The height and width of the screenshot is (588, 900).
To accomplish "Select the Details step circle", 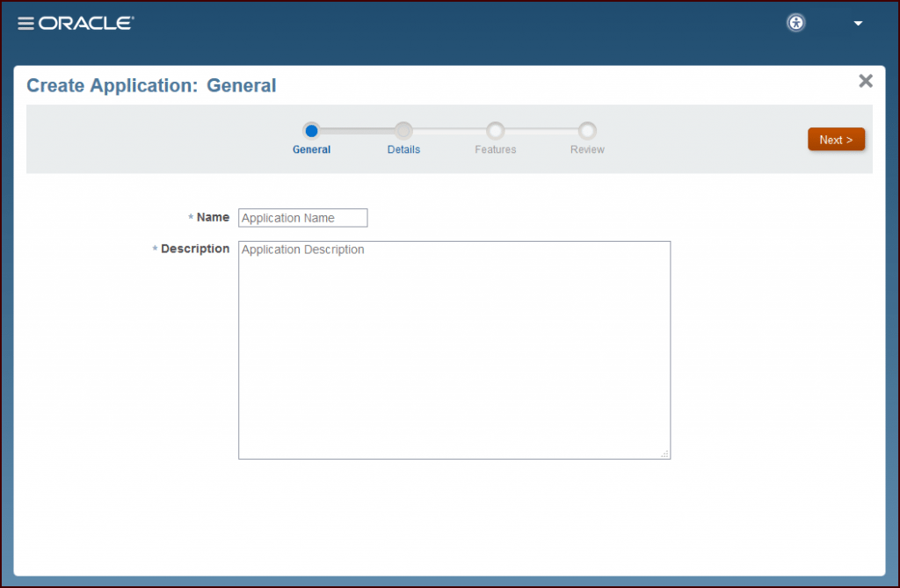I will 403,131.
